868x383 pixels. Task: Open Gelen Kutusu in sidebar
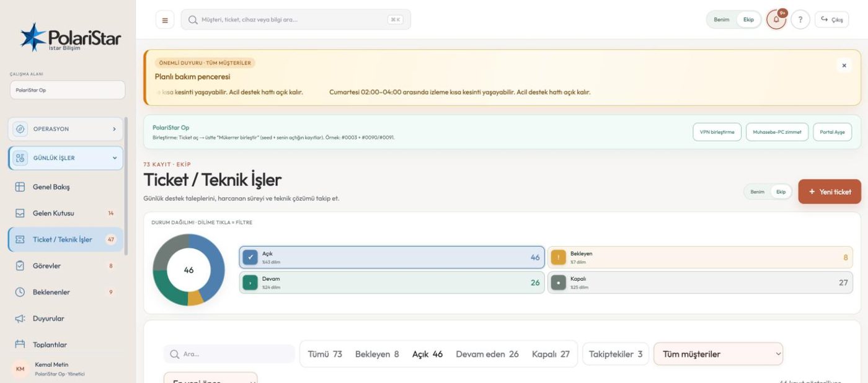[x=66, y=213]
